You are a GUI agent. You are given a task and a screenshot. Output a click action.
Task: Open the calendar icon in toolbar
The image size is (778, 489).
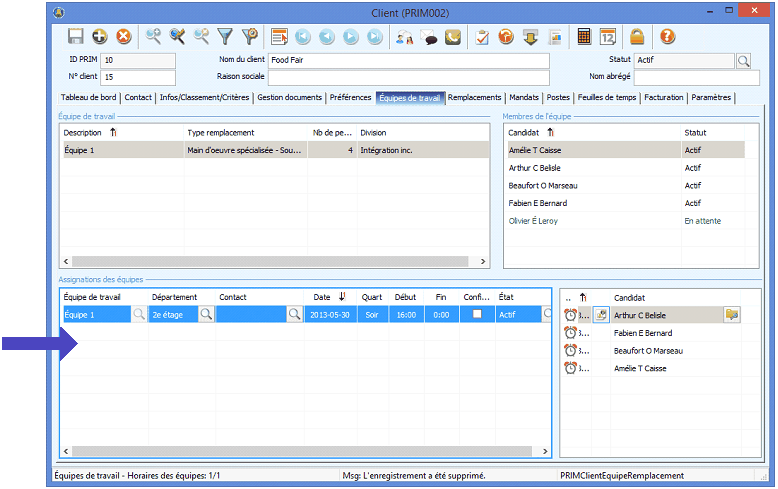608,37
